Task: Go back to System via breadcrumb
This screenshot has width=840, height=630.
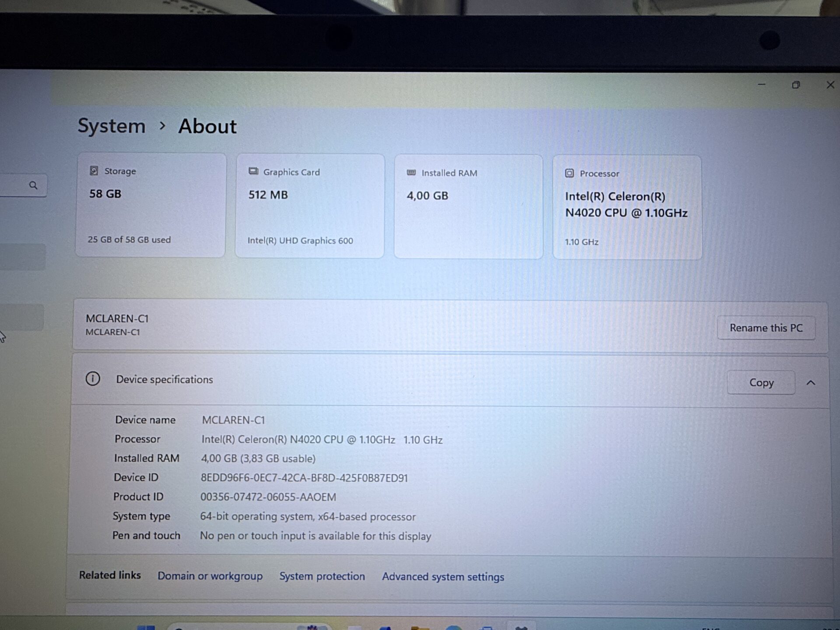Action: 112,126
